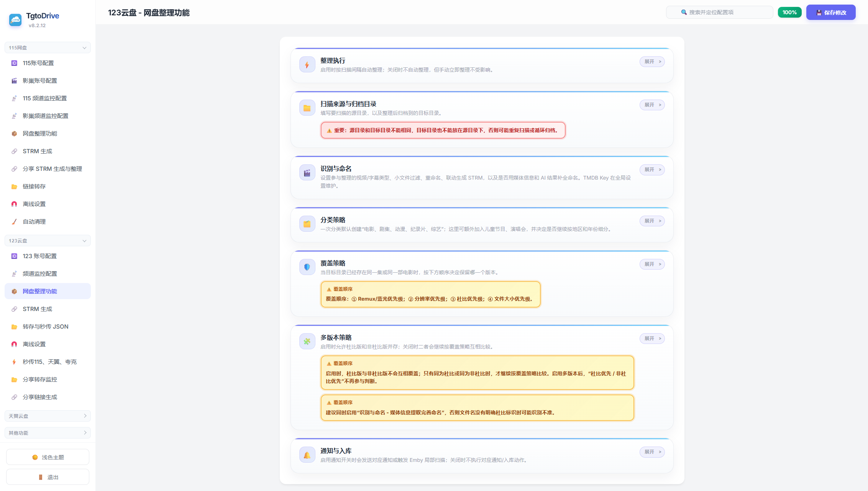Click the puzzle icon on 多版本策略 card
This screenshot has width=868, height=491.
[x=307, y=342]
